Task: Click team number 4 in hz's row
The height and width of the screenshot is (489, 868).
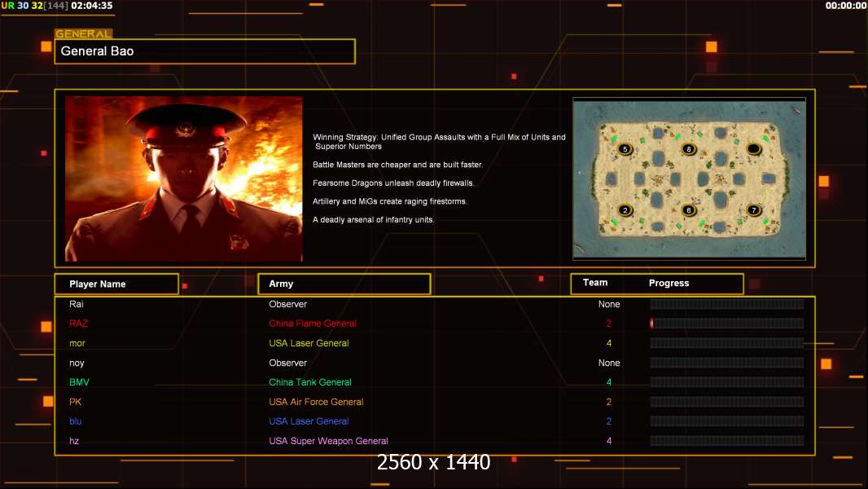Action: (609, 442)
